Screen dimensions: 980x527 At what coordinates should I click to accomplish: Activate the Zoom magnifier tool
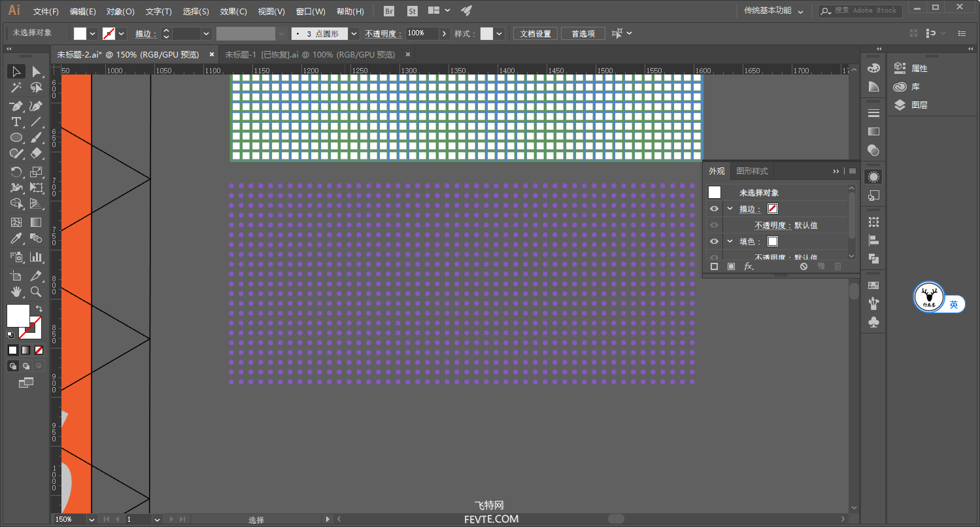[36, 292]
